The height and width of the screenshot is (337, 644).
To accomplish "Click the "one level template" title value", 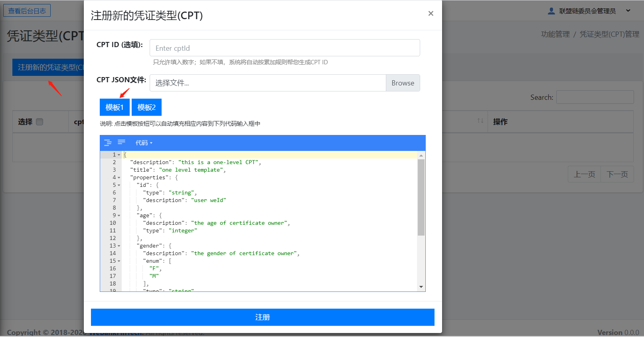I will click(191, 170).
